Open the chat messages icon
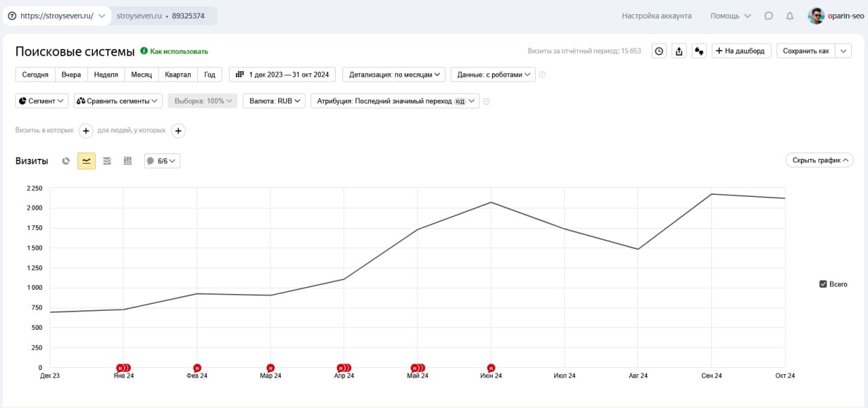 tap(768, 16)
